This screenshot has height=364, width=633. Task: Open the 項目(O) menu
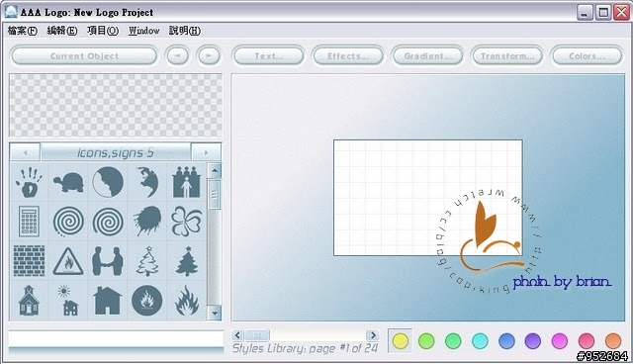tap(103, 31)
